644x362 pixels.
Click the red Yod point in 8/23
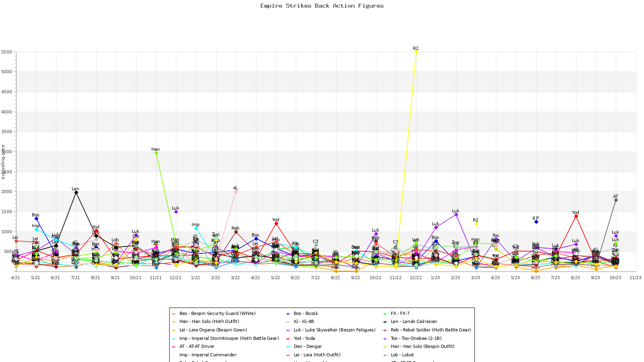[576, 216]
